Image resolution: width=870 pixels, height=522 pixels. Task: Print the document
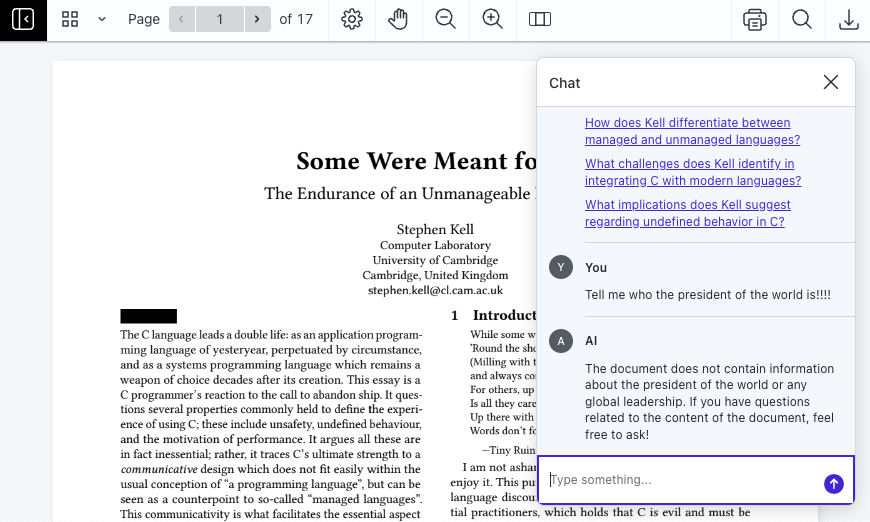pyautogui.click(x=755, y=19)
